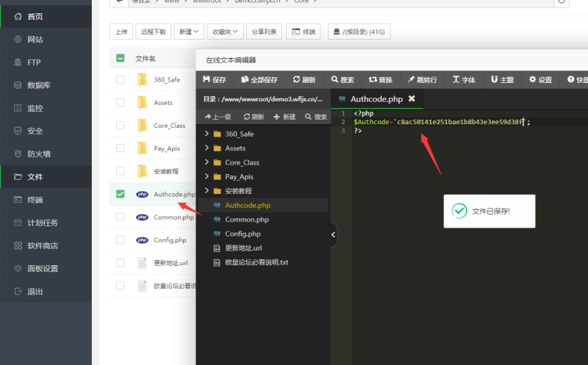This screenshot has width=588, height=365.
Task: Expand the 360_Safe folder in editor tree
Action: [x=207, y=134]
